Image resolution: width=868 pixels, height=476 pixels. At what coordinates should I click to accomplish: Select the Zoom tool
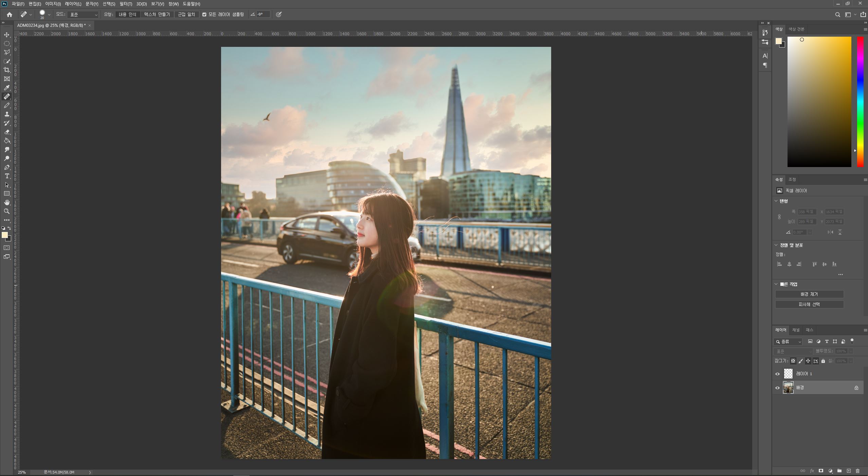click(x=7, y=211)
